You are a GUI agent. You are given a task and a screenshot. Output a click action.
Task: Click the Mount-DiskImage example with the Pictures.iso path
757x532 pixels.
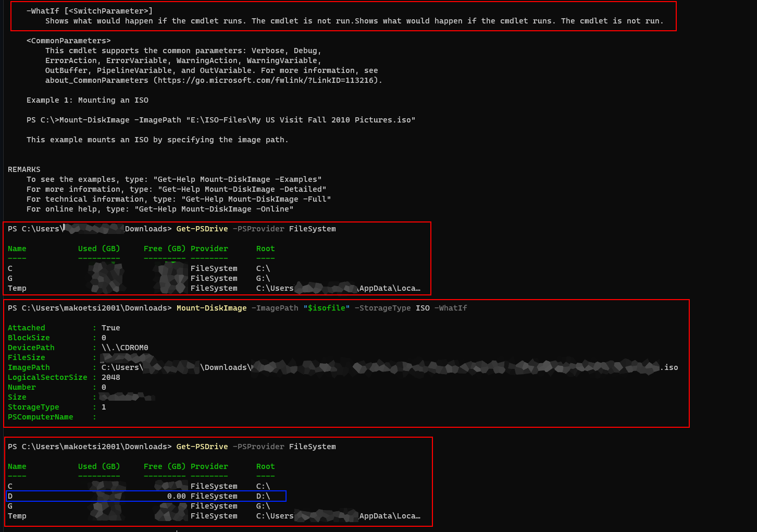click(x=221, y=120)
